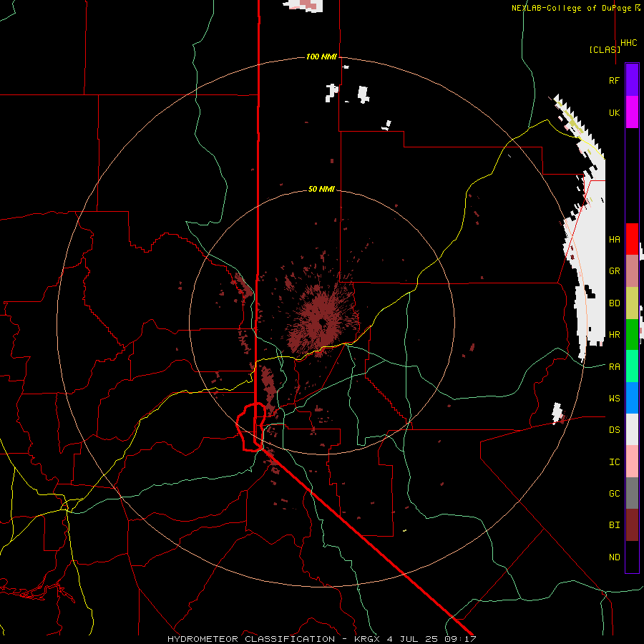Click the HA red legend swatch
This screenshot has height=644, width=644.
tap(632, 239)
